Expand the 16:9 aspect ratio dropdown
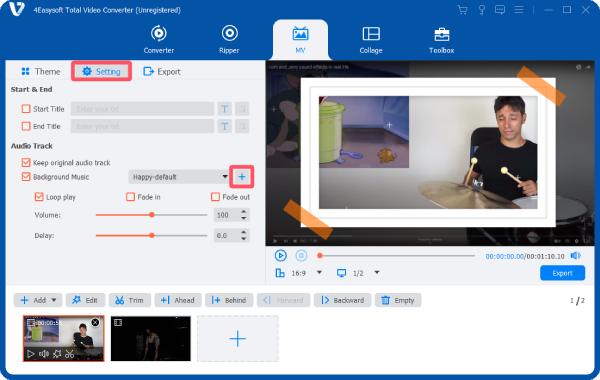 click(x=319, y=272)
